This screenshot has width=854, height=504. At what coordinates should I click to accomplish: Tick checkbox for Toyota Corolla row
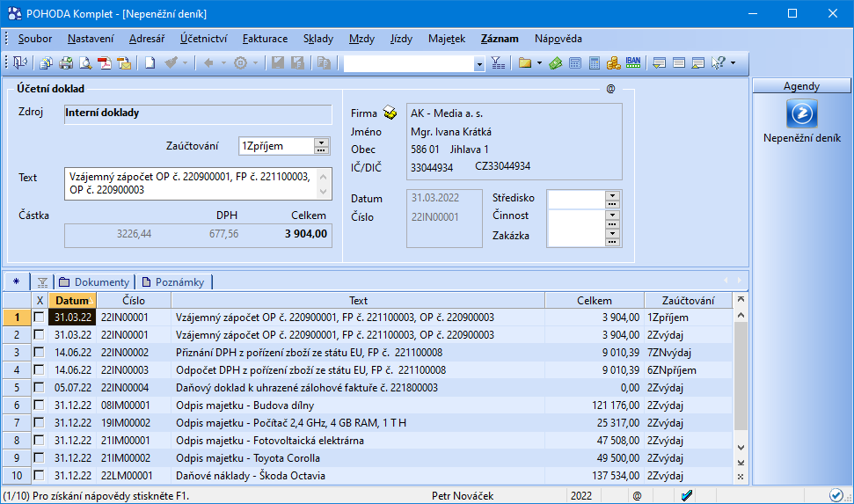click(39, 457)
